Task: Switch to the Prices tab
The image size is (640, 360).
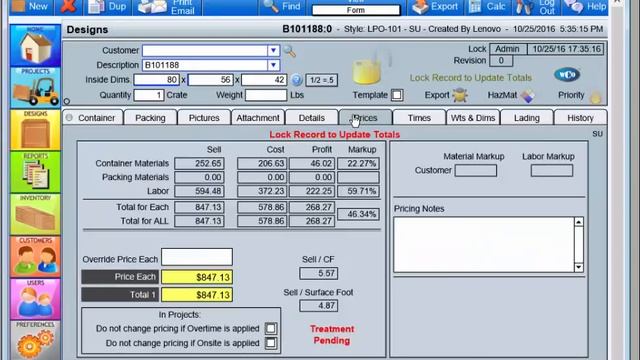Action: [366, 118]
